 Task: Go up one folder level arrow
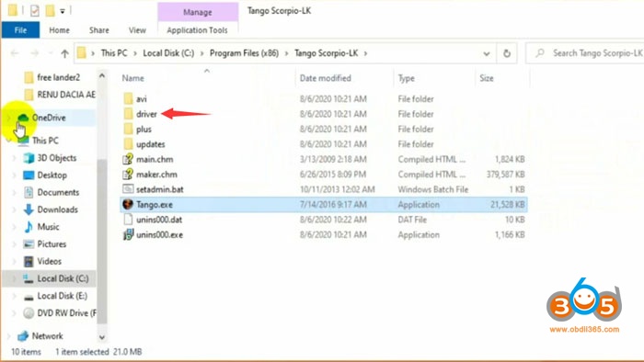64,53
